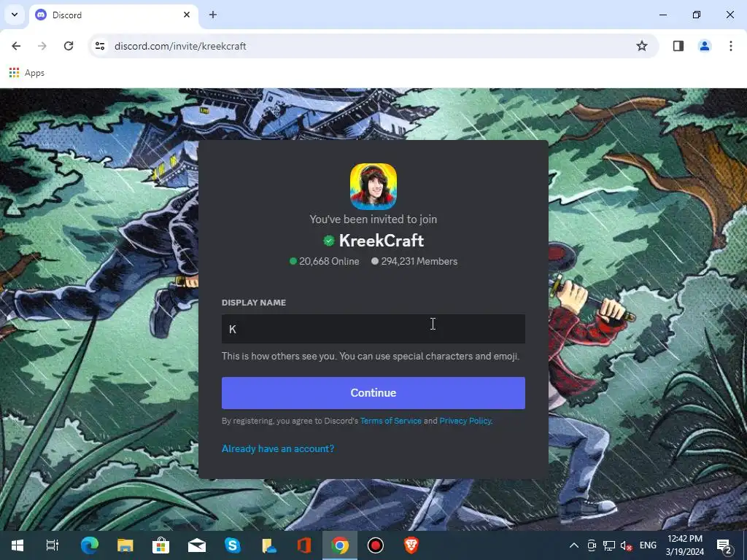Reload the page with refresh icon
The image size is (747, 560).
coord(69,46)
